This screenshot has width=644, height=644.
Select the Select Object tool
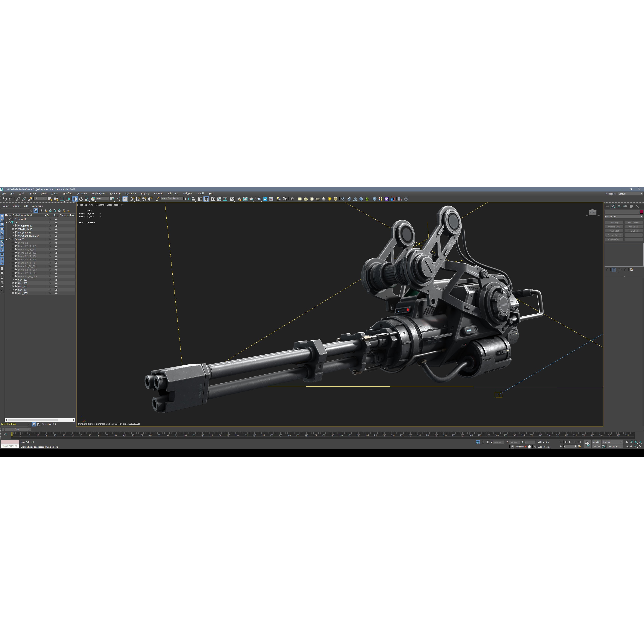(50, 199)
